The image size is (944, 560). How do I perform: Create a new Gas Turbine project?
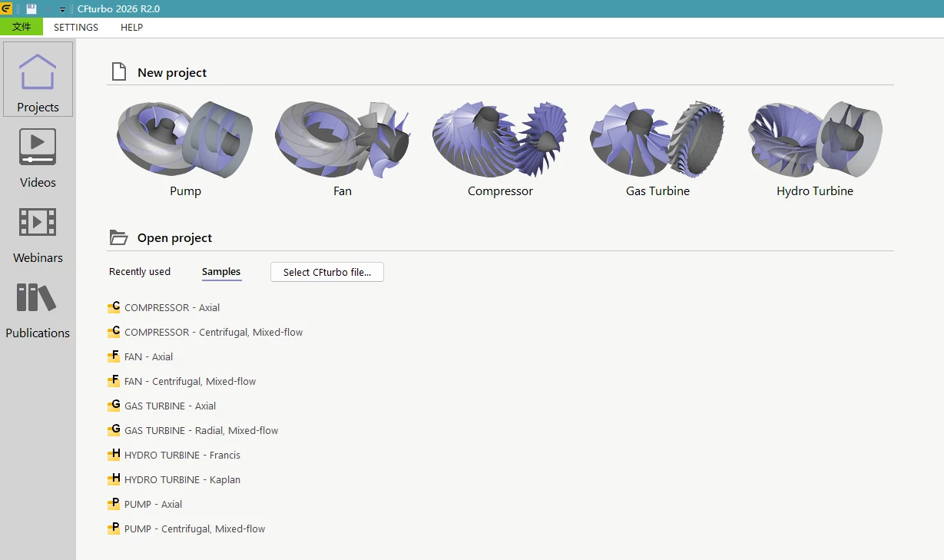click(657, 148)
